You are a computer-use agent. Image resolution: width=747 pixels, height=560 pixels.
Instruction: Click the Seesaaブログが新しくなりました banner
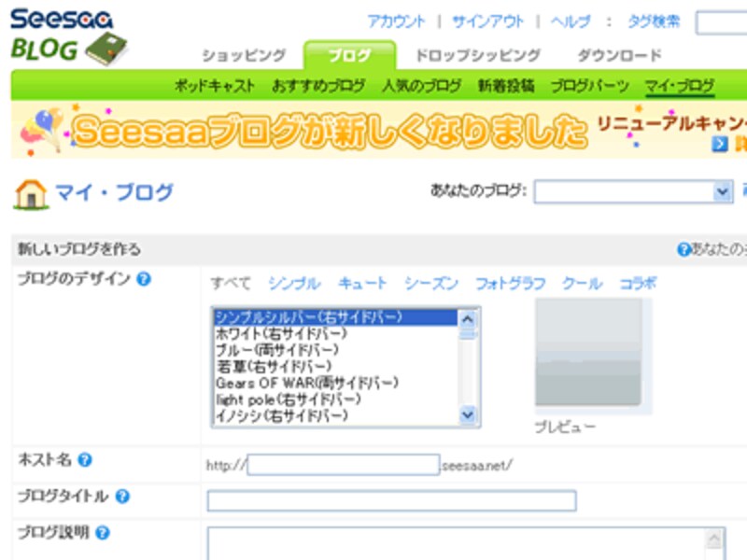379,130
